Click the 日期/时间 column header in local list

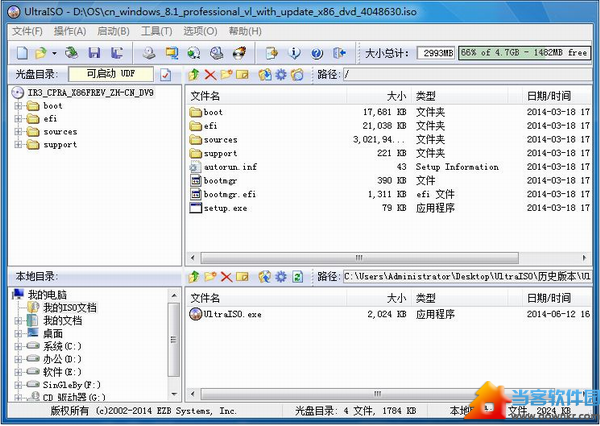pyautogui.click(x=555, y=298)
